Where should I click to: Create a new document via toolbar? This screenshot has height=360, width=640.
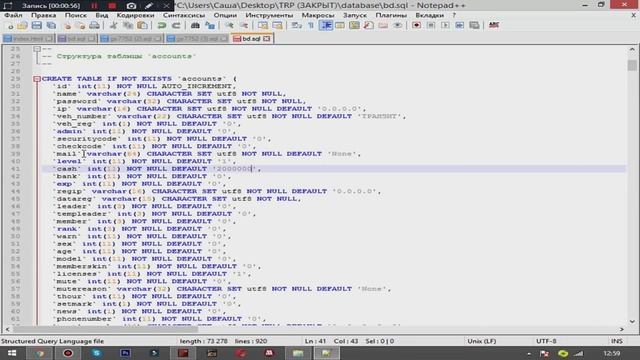tap(10, 26)
